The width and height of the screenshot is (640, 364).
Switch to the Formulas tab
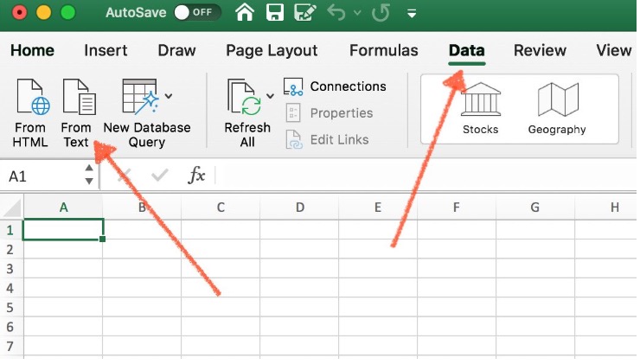click(x=384, y=50)
